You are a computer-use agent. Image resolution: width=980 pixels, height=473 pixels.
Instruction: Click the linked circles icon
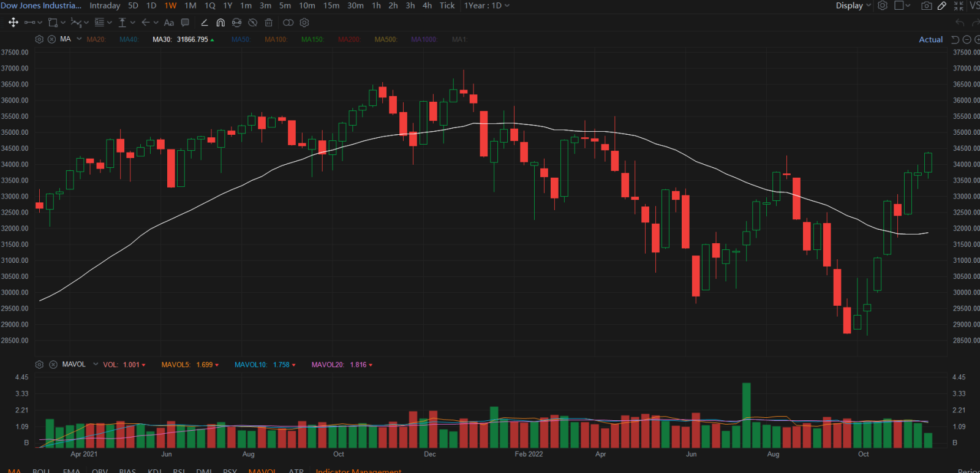coord(288,23)
